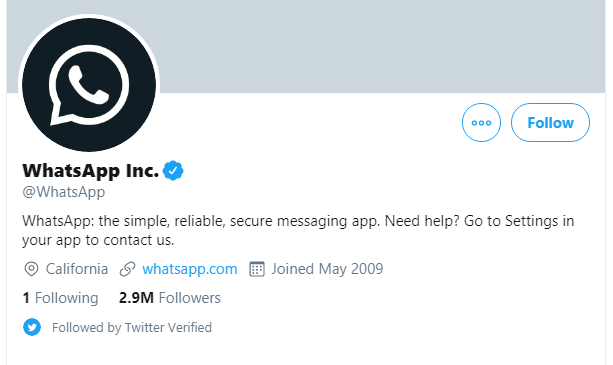Click the blue Twitter bird icon
The image size is (613, 365).
[32, 327]
